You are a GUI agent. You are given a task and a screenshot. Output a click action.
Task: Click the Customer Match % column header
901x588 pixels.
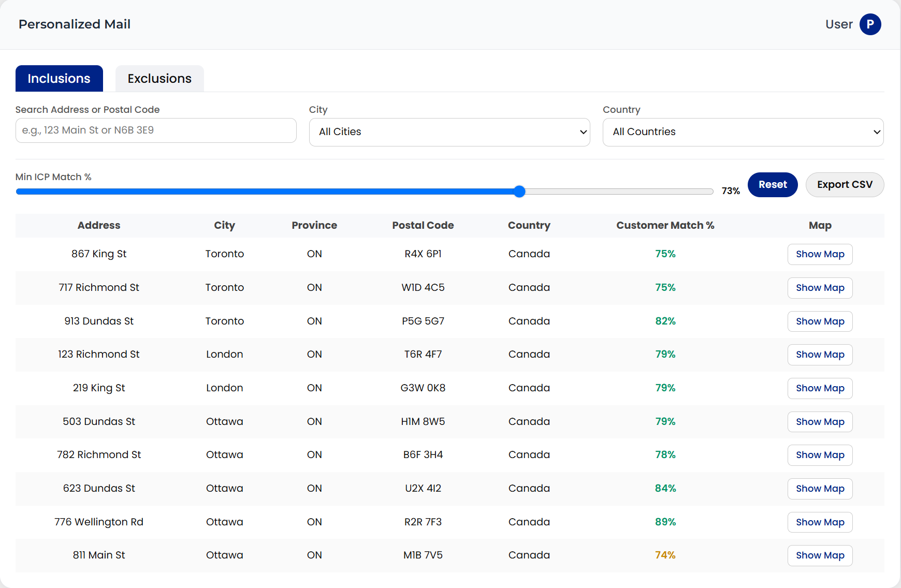tap(665, 226)
